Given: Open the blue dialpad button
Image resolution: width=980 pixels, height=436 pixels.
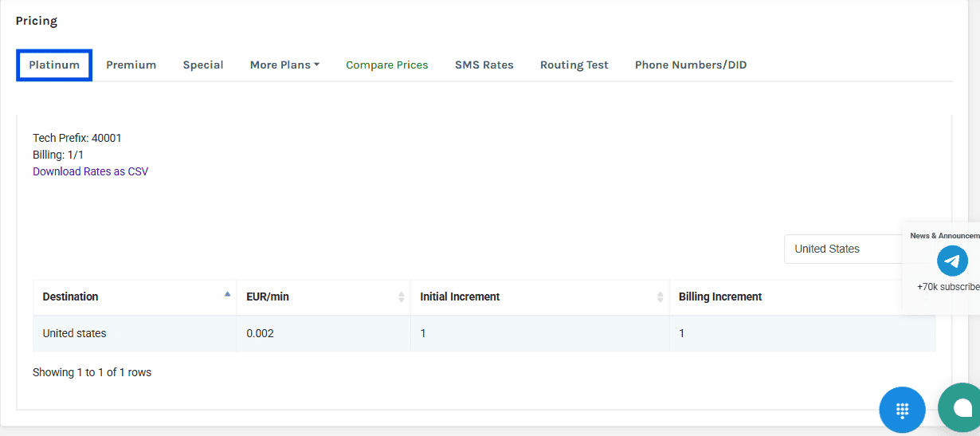Looking at the screenshot, I should (902, 410).
